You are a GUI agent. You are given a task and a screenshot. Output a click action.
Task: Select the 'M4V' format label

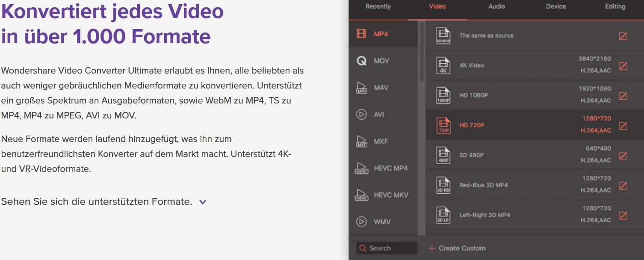(381, 88)
